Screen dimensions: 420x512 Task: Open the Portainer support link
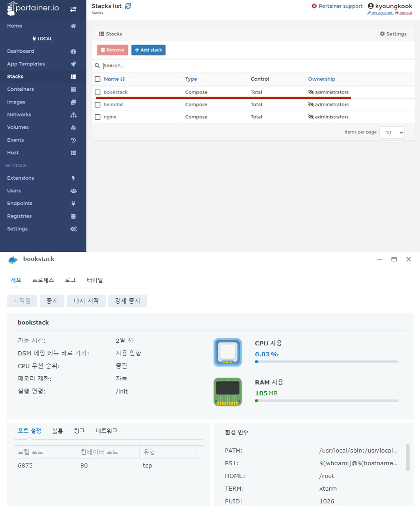tap(337, 6)
